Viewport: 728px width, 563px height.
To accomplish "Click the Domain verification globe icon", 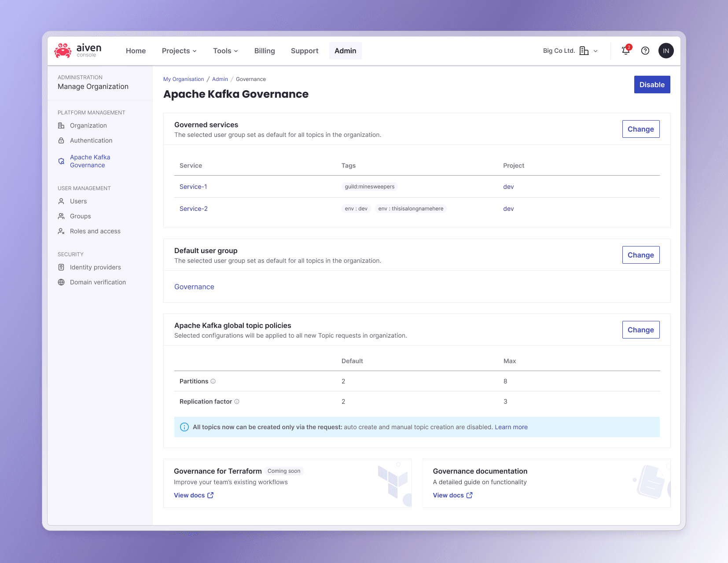I will 61,282.
